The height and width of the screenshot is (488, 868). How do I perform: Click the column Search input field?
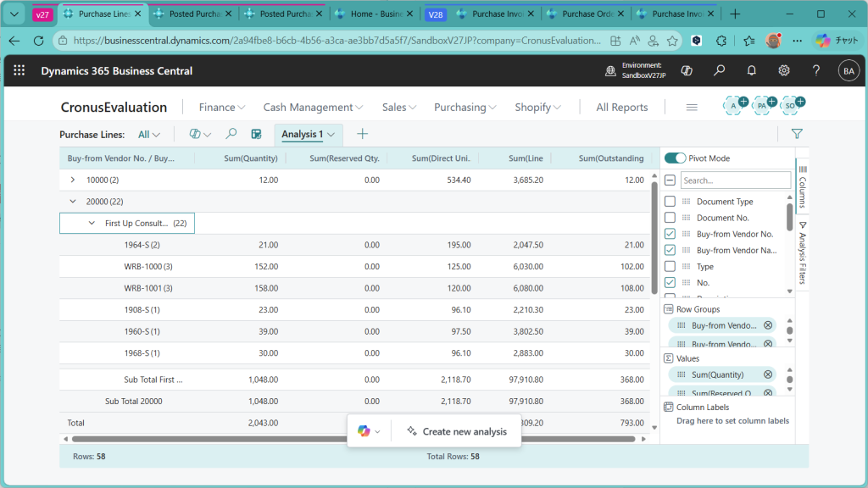735,180
